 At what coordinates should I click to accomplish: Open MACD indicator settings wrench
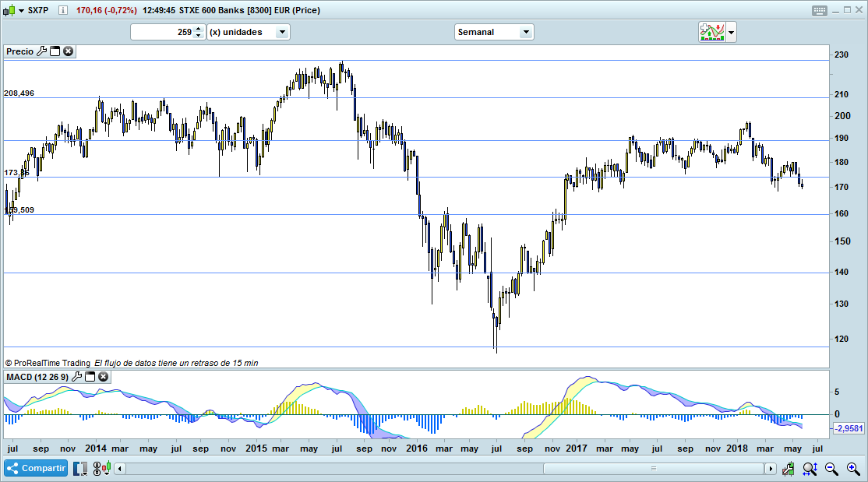[76, 377]
